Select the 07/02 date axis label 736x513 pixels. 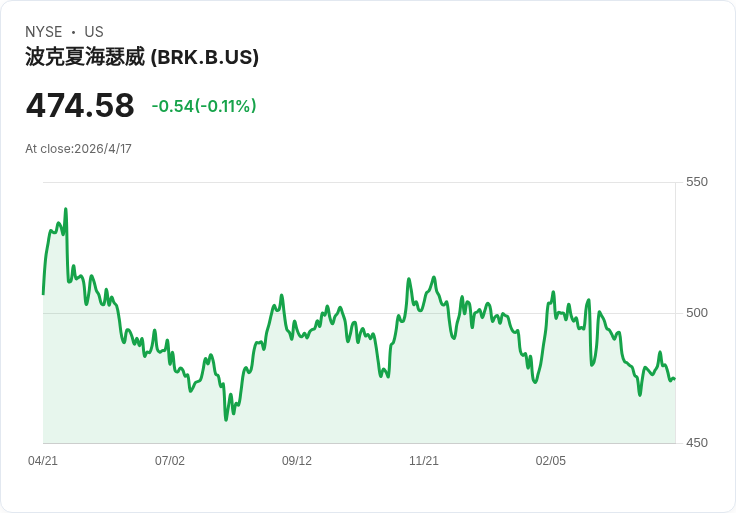[170, 460]
